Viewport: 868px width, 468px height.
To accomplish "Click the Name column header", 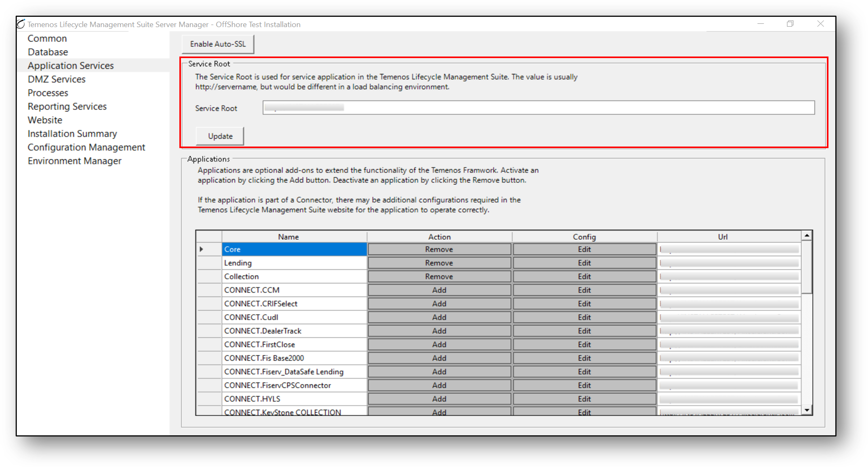I will (x=294, y=237).
